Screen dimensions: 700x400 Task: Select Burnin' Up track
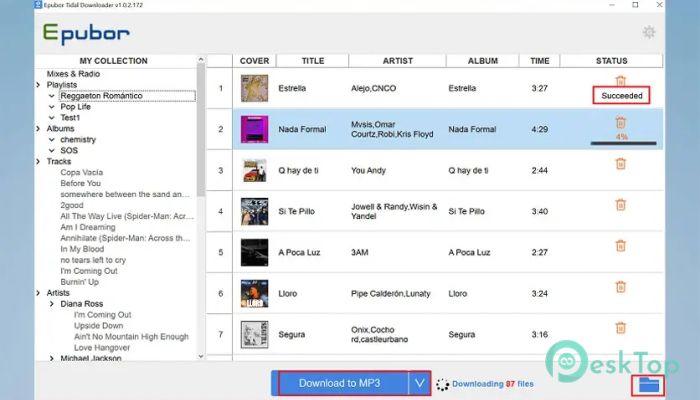pos(79,282)
